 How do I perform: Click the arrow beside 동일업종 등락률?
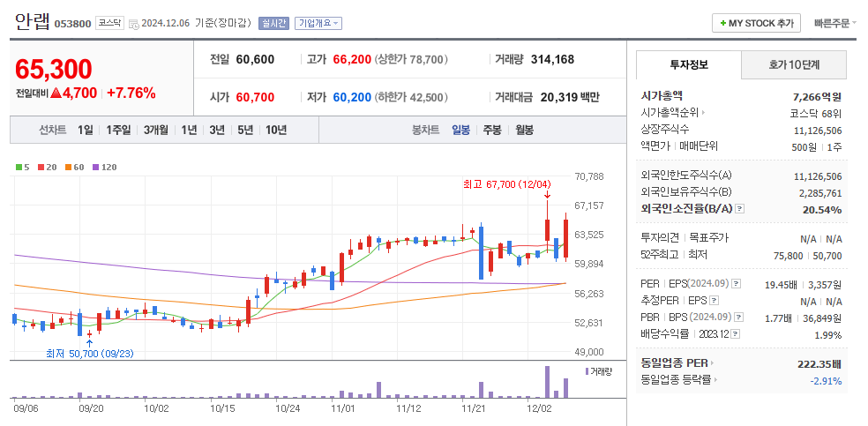[715, 380]
